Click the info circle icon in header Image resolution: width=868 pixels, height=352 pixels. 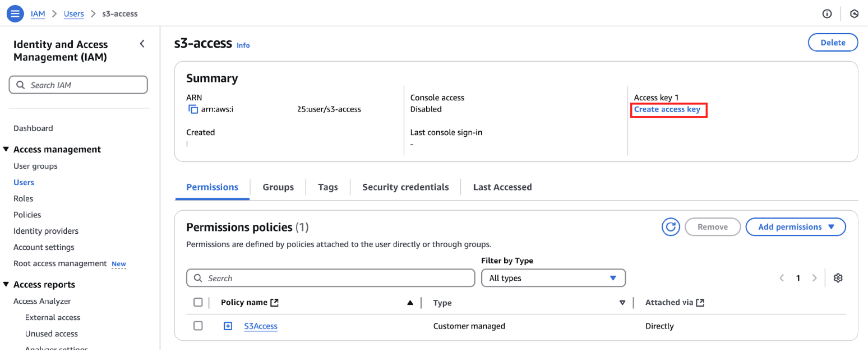[827, 13]
